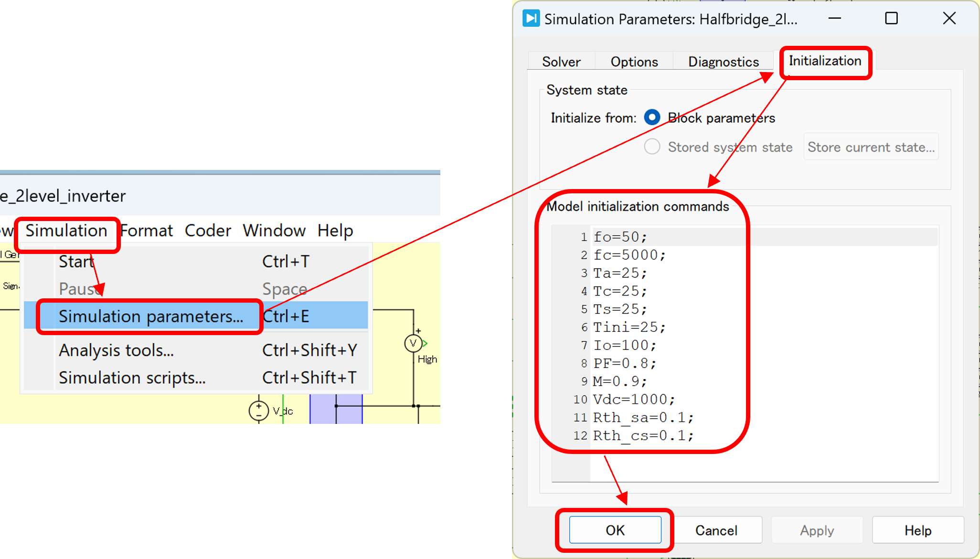Click Store current state... button

pos(871,147)
